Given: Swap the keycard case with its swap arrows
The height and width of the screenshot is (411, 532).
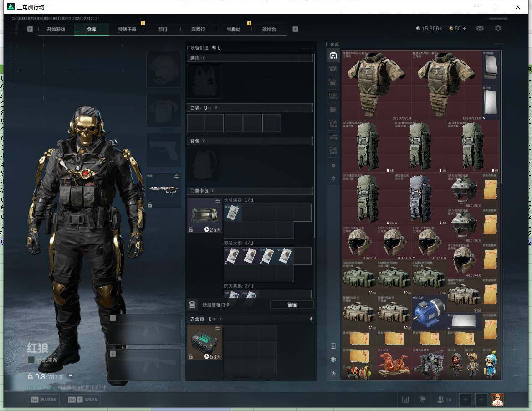Looking at the screenshot, I should point(217,202).
